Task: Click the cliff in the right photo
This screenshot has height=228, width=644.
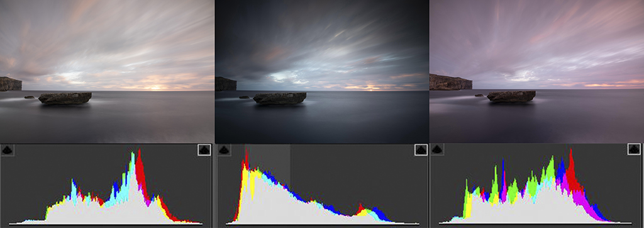Action: (x=450, y=81)
